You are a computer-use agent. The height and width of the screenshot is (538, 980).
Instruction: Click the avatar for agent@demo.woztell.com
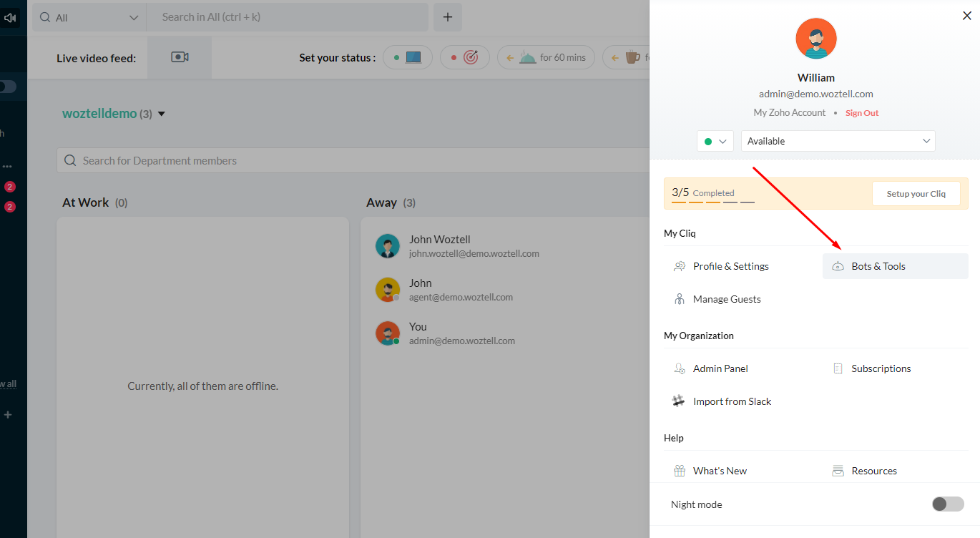[388, 290]
